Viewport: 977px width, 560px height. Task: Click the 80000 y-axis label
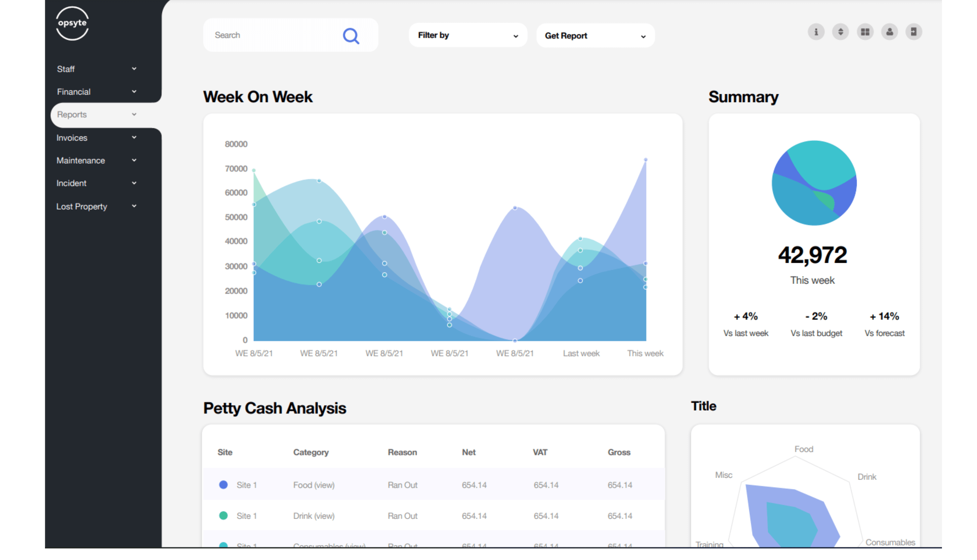(236, 144)
